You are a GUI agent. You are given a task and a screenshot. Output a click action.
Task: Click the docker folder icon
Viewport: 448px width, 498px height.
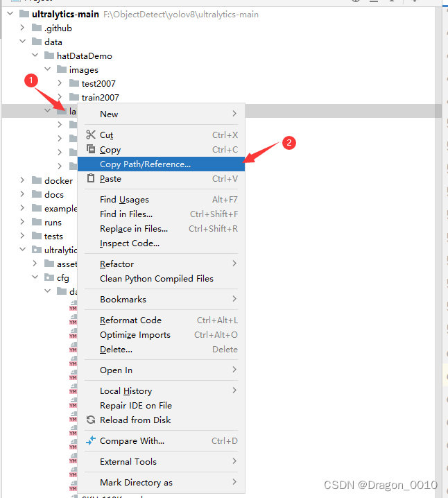37,180
